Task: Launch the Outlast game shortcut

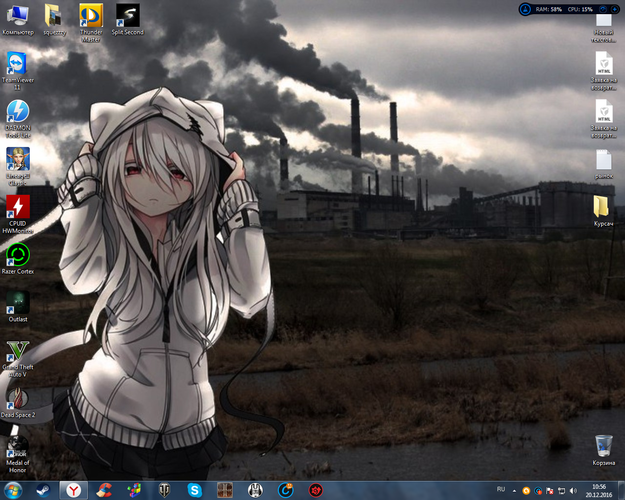Action: tap(18, 307)
